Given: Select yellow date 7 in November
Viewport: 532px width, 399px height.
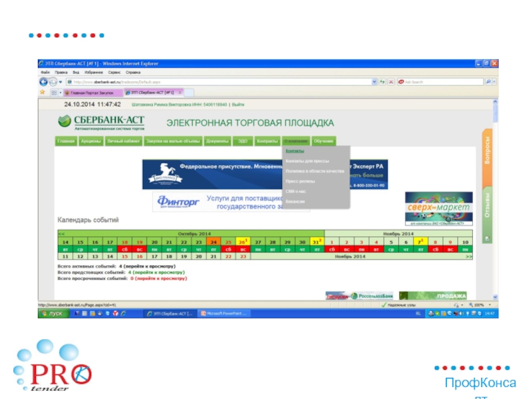Looking at the screenshot, I should [x=420, y=242].
